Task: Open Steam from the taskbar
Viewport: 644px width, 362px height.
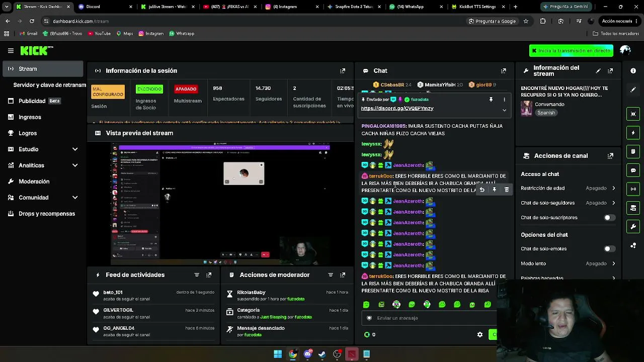Action: pos(322,354)
